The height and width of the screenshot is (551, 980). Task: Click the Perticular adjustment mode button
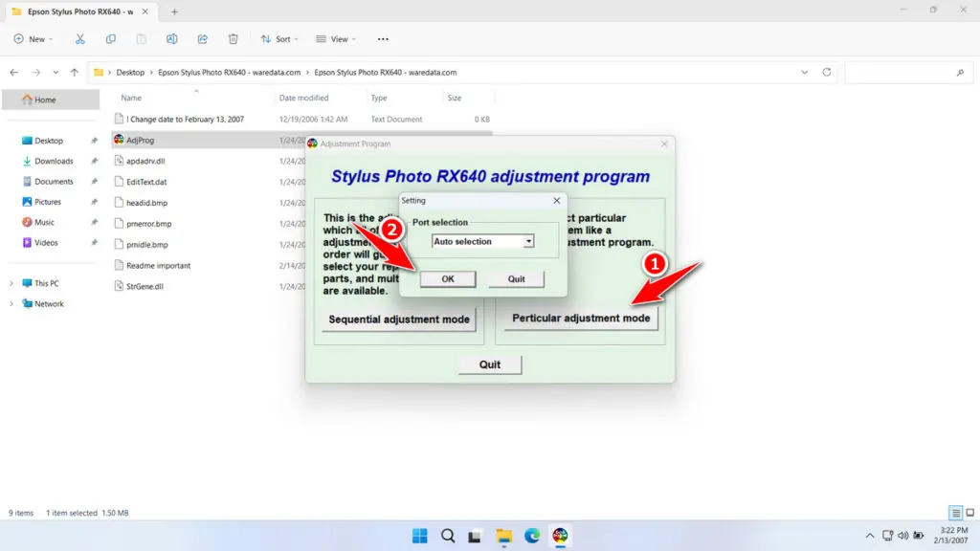(581, 319)
